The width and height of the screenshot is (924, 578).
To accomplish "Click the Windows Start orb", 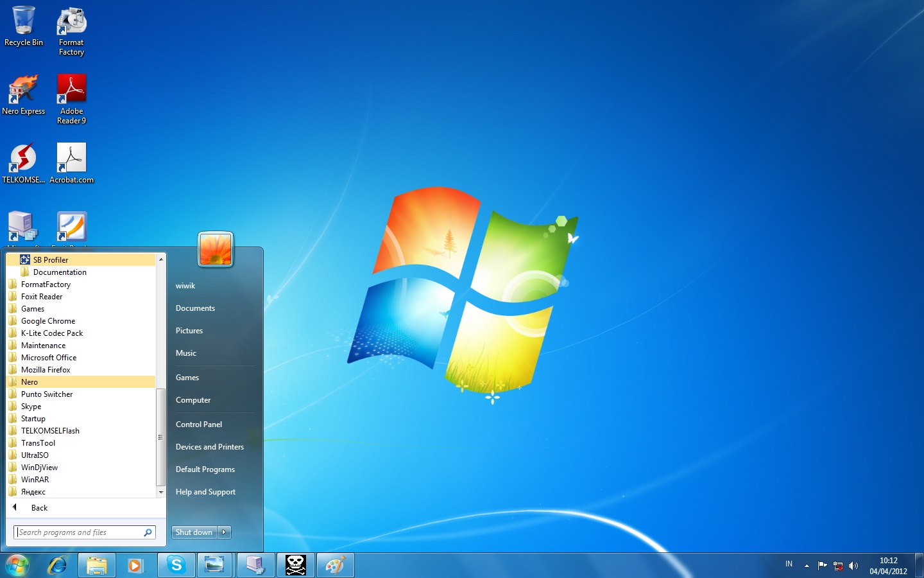I will [x=17, y=565].
